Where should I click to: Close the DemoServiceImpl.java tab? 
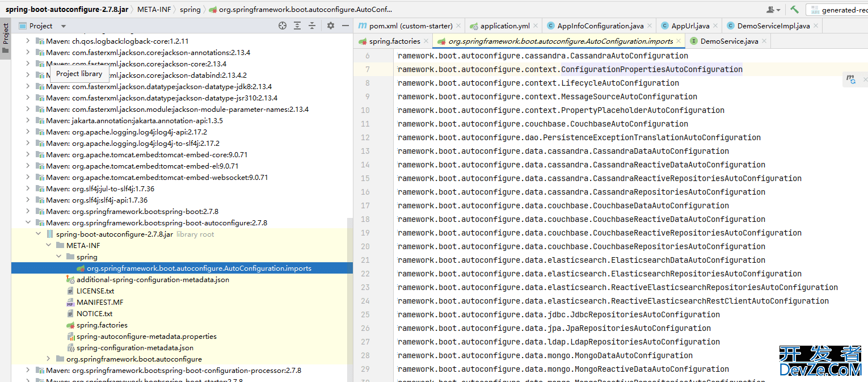pos(815,26)
